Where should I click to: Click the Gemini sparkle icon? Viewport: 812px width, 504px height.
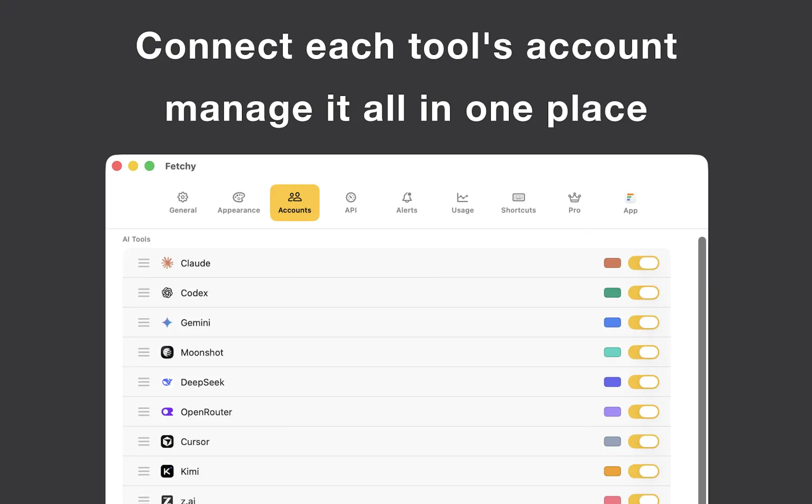167,322
